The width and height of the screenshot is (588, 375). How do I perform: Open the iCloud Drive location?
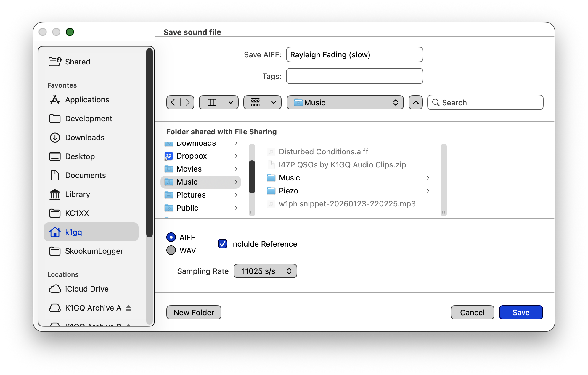pyautogui.click(x=86, y=289)
